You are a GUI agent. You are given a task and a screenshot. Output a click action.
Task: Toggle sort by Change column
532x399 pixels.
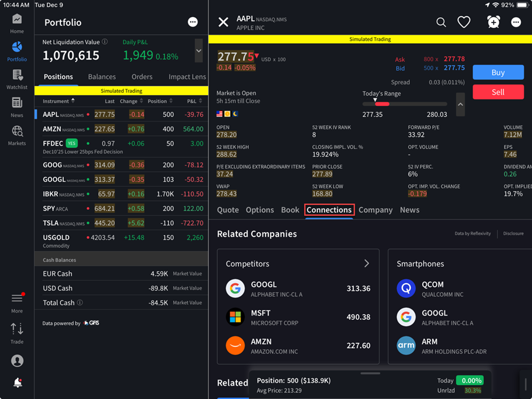141,101
